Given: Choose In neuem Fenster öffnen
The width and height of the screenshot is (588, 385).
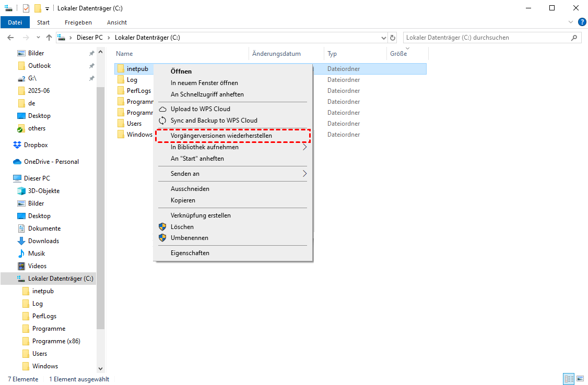Looking at the screenshot, I should click(233, 83).
